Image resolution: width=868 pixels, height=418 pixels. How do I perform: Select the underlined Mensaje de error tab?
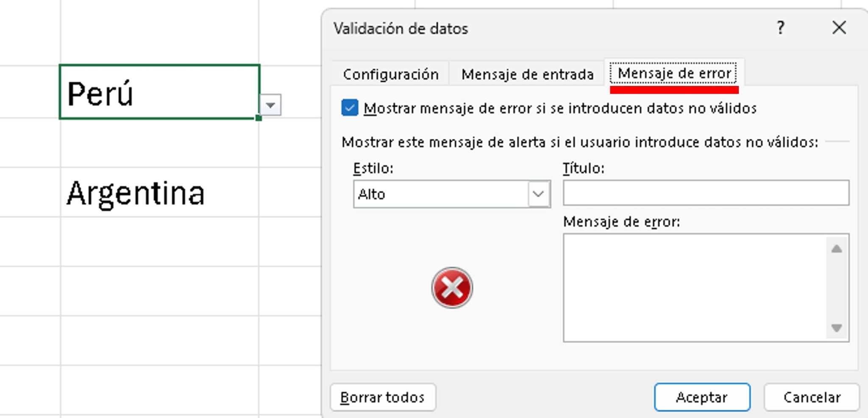(x=673, y=73)
